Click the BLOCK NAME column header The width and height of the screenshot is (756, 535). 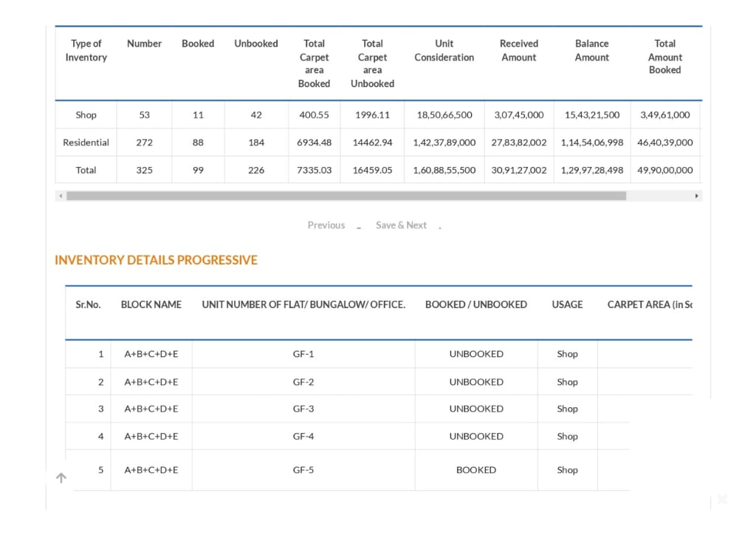(151, 304)
